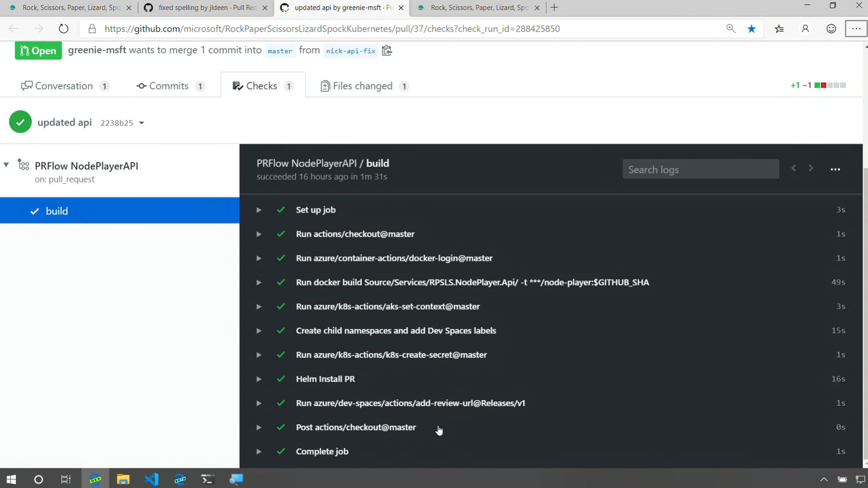Launch Visual Studio Code from taskbar
Screen dimensions: 868x488
coord(152,479)
